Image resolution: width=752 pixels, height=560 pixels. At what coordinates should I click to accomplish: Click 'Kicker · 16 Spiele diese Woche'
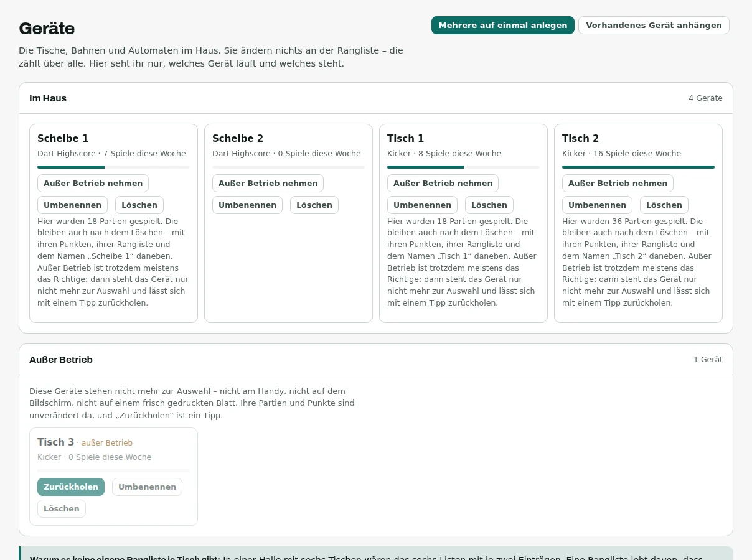pos(621,154)
